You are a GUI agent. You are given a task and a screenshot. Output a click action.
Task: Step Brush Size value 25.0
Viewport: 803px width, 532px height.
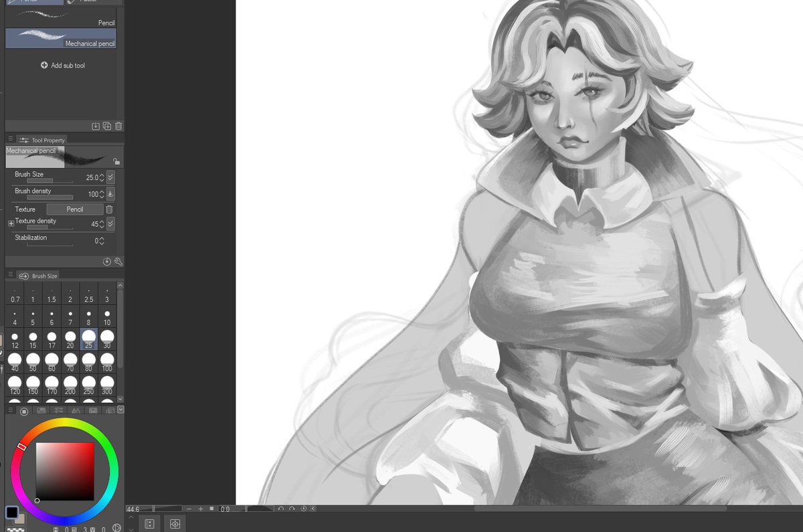[x=102, y=177]
